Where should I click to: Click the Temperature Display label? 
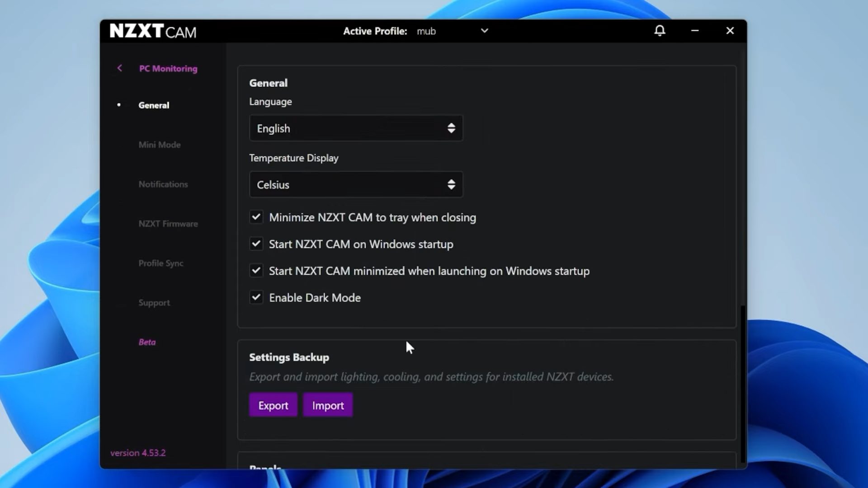294,158
